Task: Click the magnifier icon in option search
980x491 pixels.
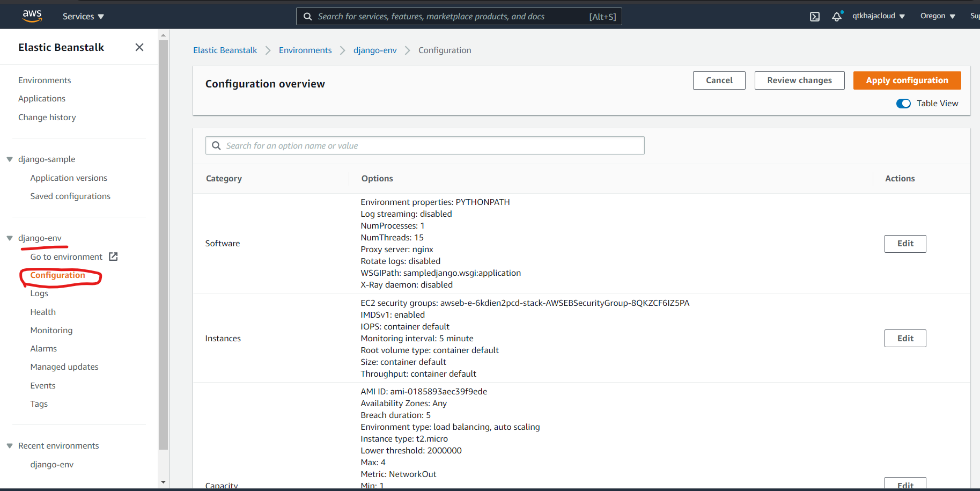Action: [216, 145]
